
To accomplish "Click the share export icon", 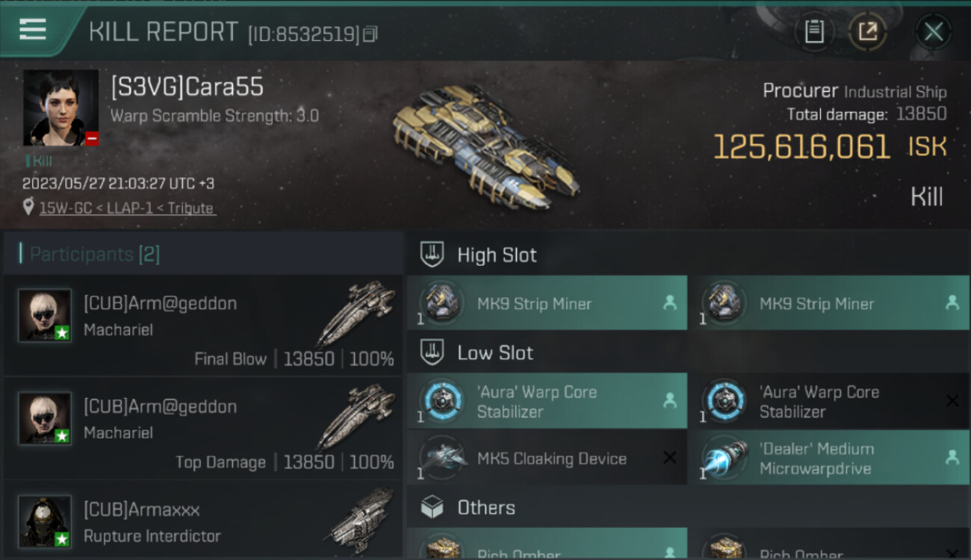I will tap(868, 31).
